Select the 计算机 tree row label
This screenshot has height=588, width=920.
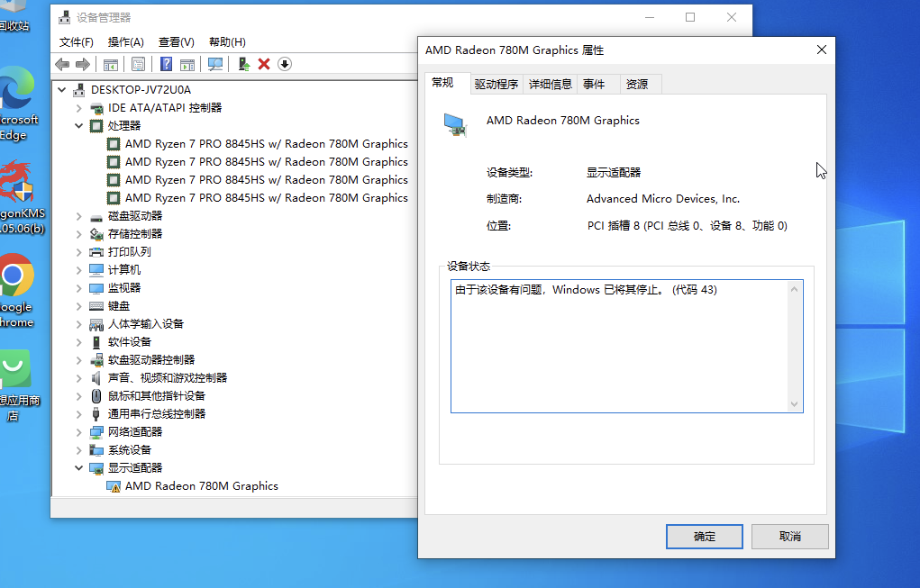[x=124, y=269]
